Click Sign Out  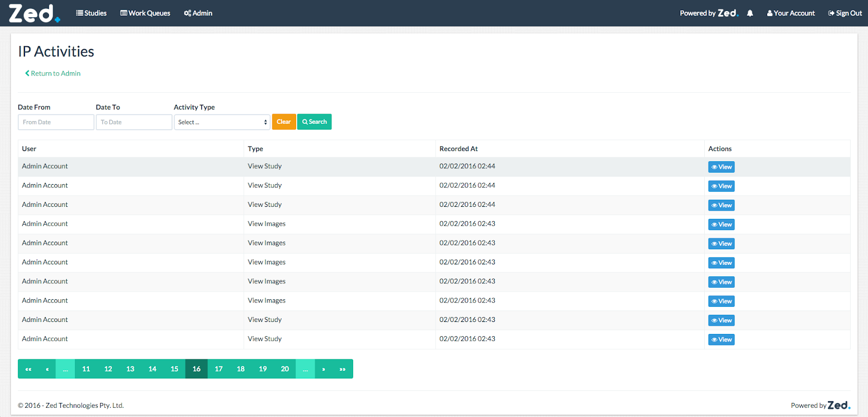point(845,13)
